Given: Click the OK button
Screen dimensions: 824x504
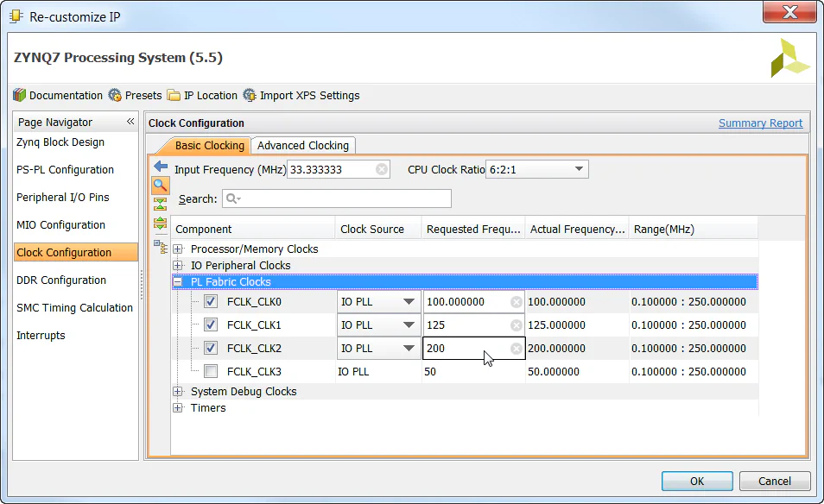Looking at the screenshot, I should tap(697, 482).
